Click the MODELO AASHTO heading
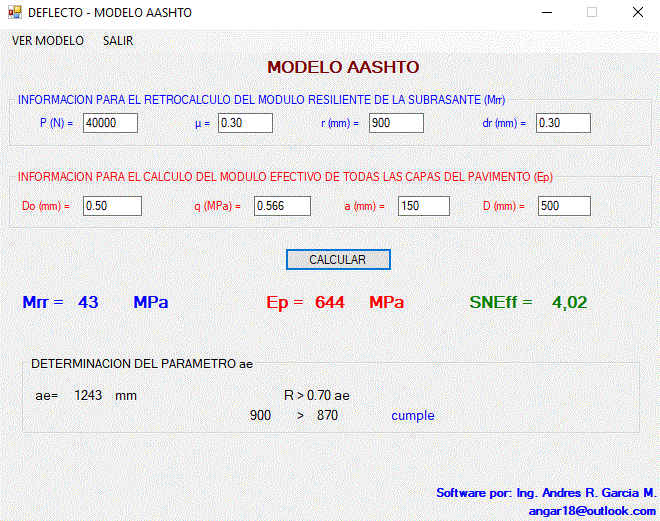660x521 pixels. pyautogui.click(x=343, y=67)
